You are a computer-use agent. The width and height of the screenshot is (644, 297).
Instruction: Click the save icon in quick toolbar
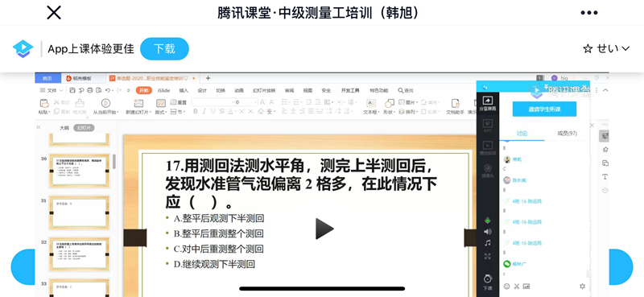[x=72, y=90]
